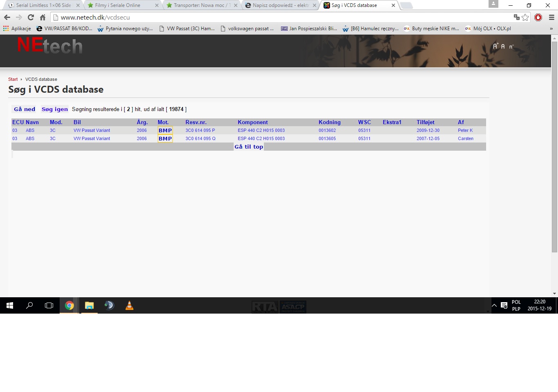The image size is (558, 392).
Task: Open the 3C0 614 095 P part number
Action: click(200, 130)
